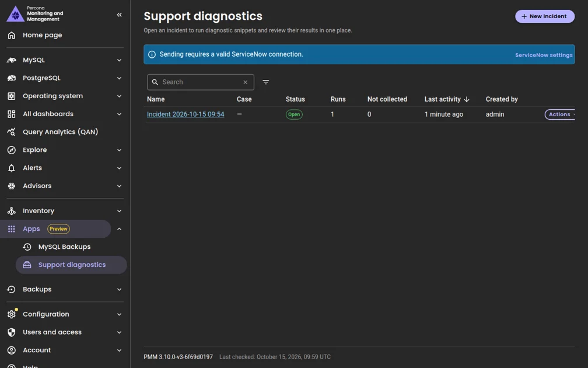Click the 'admin' created-by cell

(x=495, y=114)
